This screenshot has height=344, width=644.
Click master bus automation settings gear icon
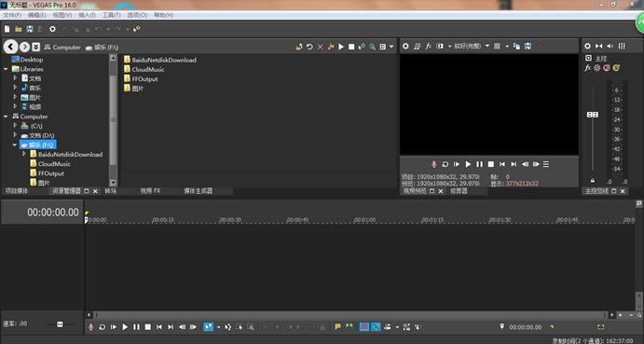pos(597,68)
